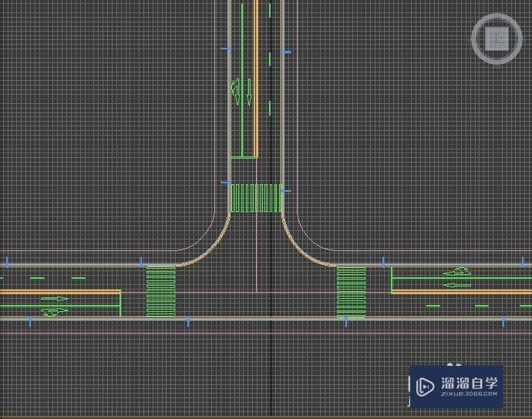Select the crosswalk on the vertical road
This screenshot has height=419, width=532.
(256, 198)
